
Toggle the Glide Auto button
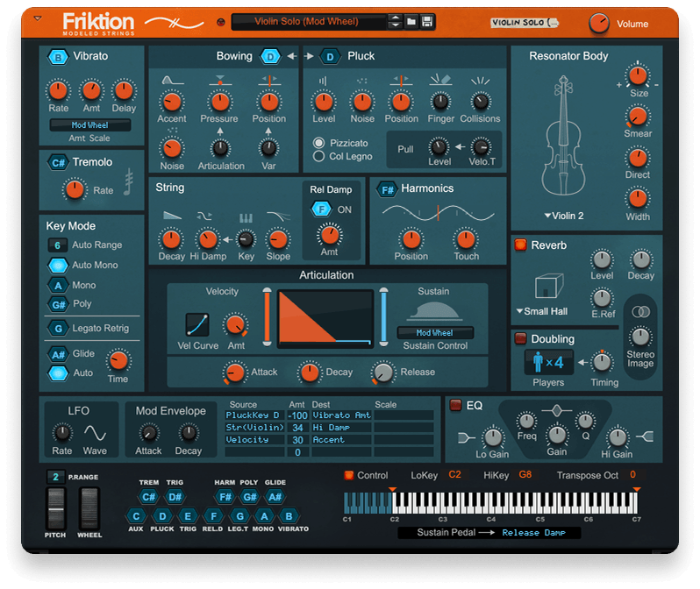click(x=58, y=373)
